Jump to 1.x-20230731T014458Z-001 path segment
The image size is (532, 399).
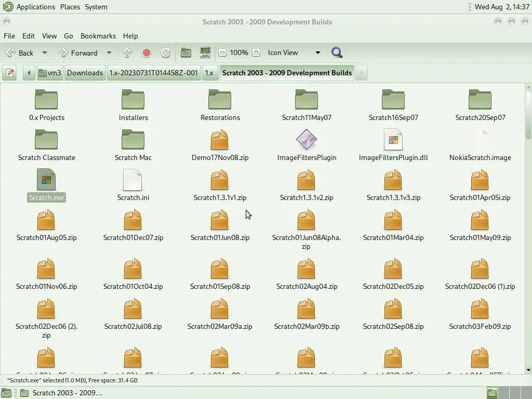[154, 73]
